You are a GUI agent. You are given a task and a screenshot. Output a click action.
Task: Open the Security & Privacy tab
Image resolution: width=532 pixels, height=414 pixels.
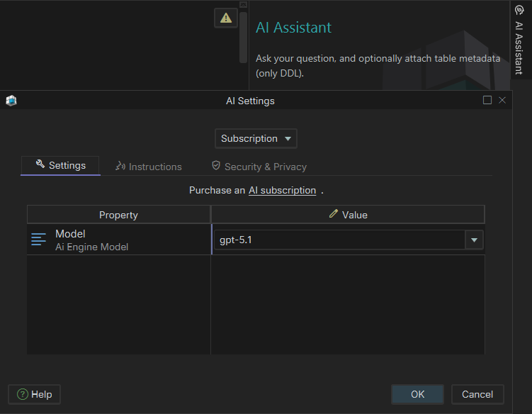[259, 167]
